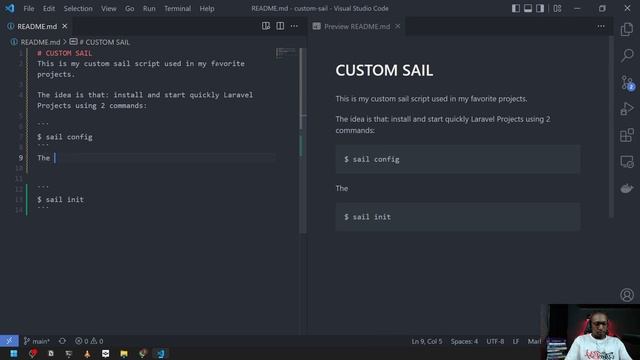Click the # CUSTOM SAIL heading line in editor
Image resolution: width=640 pixels, height=360 pixels.
click(64, 53)
